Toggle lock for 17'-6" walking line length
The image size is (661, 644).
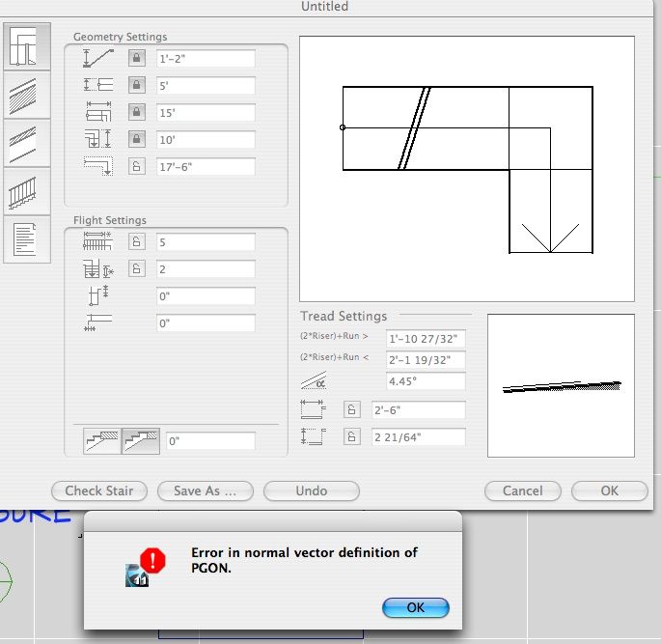(x=137, y=166)
